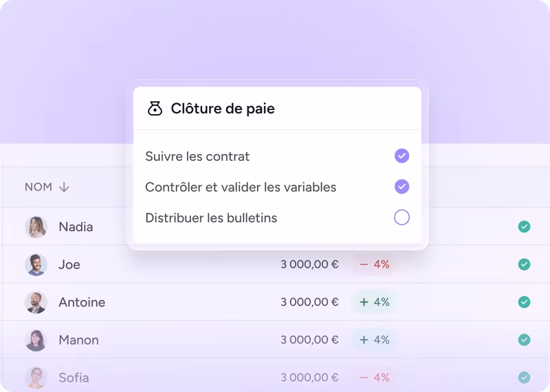
Task: Click the NOM column header label
Action: (38, 187)
